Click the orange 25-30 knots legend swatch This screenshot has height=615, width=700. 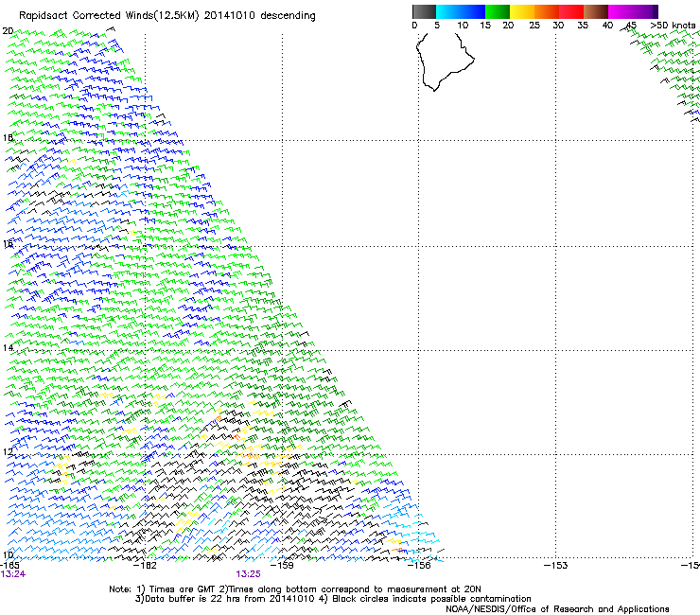[x=547, y=11]
